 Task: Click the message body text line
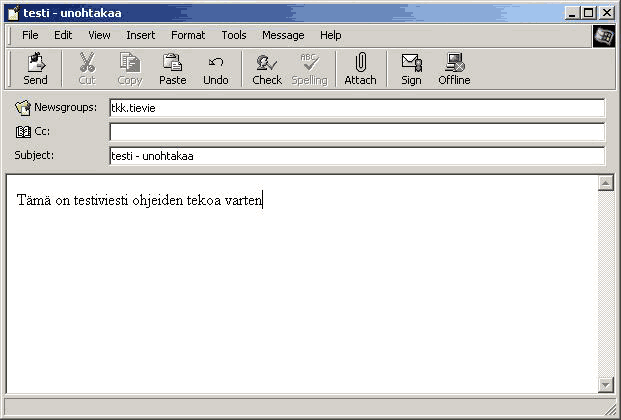coord(139,200)
